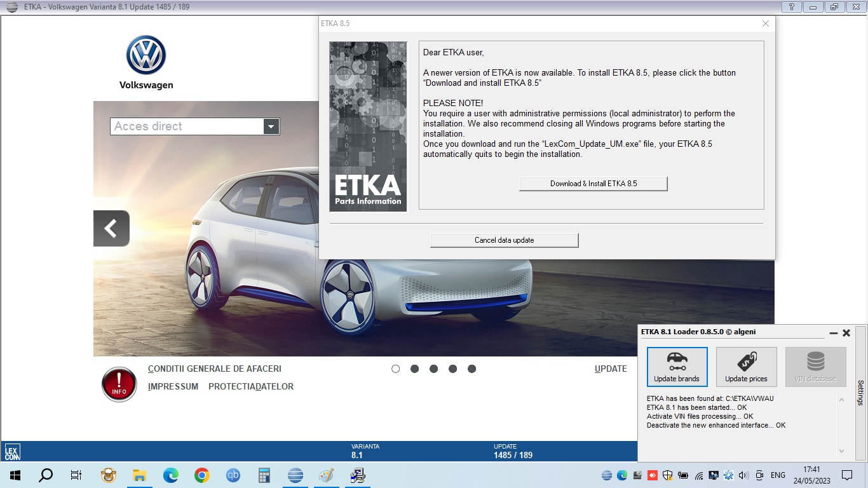This screenshot has height=488, width=868.
Task: Select the third carousel slide dot
Action: coord(433,369)
